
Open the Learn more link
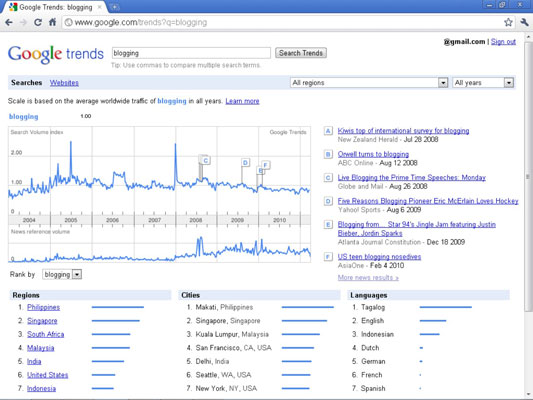point(242,101)
